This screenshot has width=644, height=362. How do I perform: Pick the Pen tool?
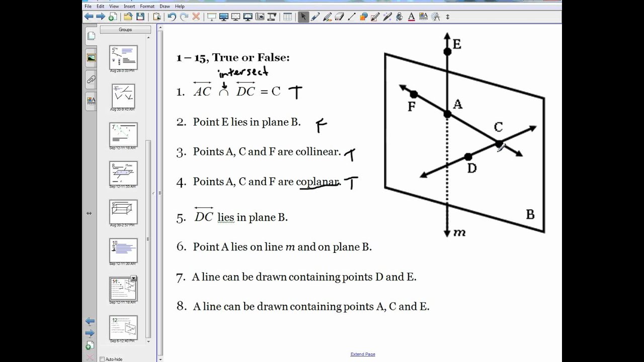click(x=315, y=17)
